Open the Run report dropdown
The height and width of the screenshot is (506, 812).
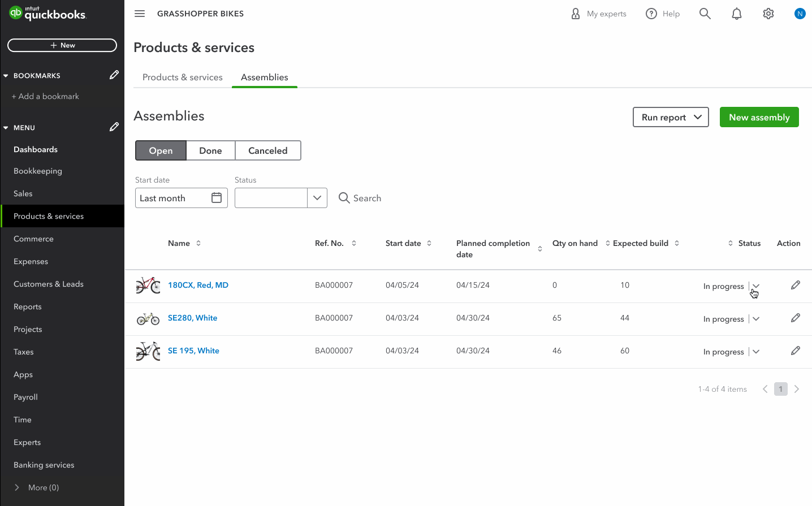point(671,117)
